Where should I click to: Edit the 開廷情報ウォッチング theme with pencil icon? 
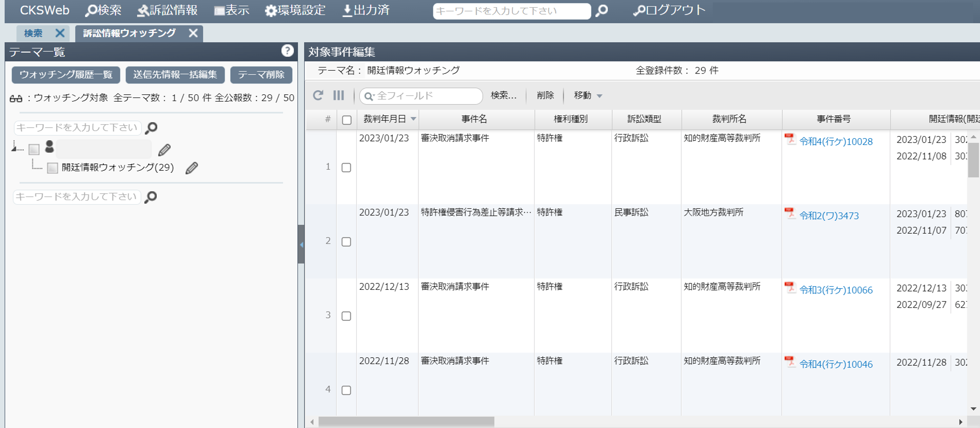(x=192, y=167)
